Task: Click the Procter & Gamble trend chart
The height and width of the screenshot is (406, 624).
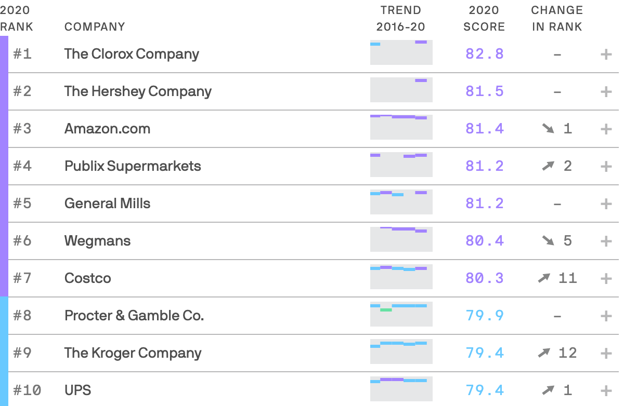Action: coord(400,314)
